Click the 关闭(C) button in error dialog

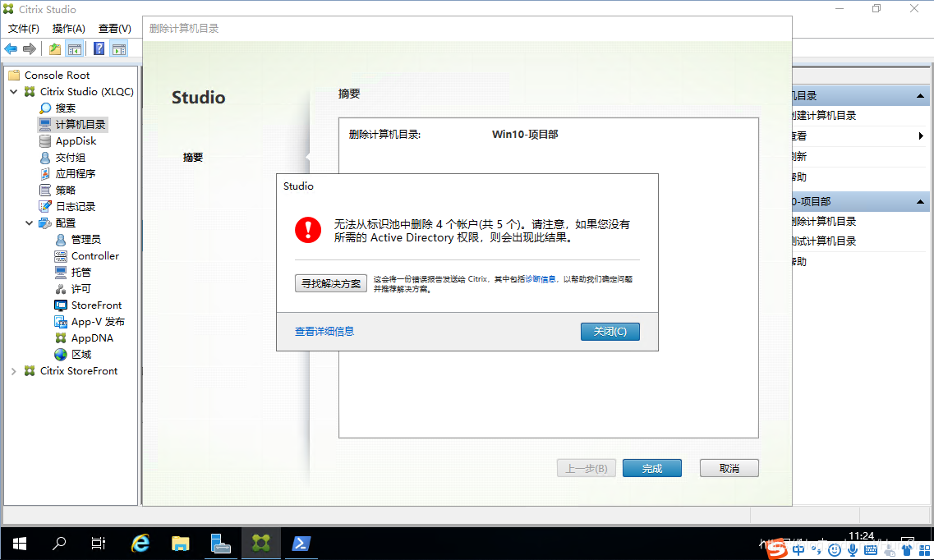coord(610,332)
